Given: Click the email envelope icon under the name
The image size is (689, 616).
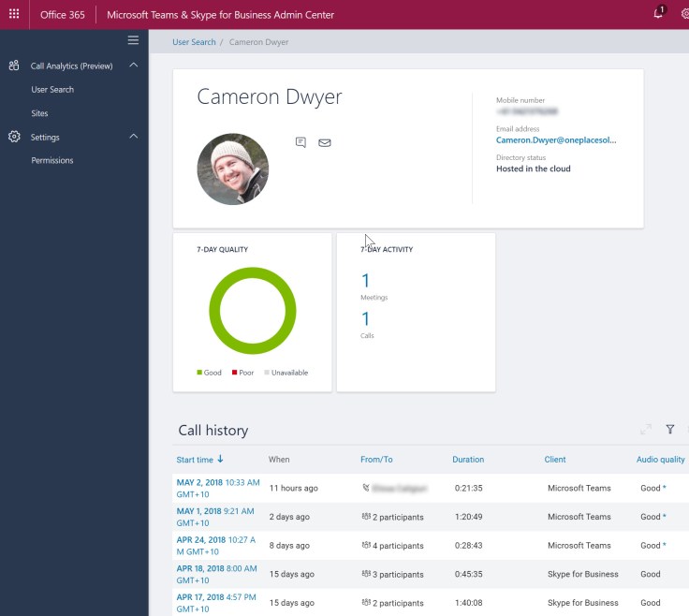Looking at the screenshot, I should point(325,143).
